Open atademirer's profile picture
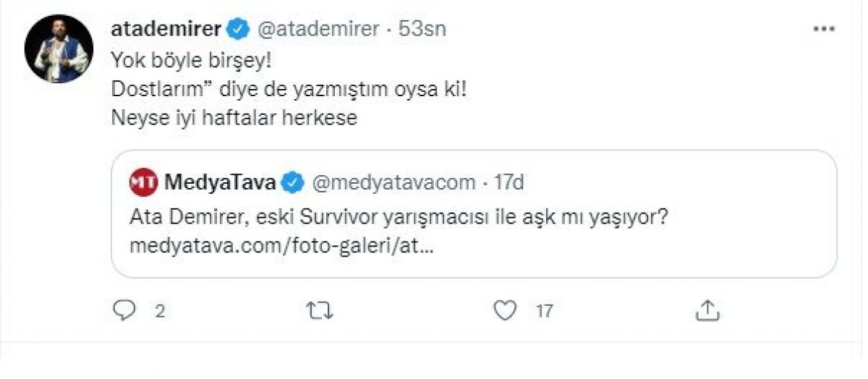Screen dimensions: 868x379 tap(59, 48)
